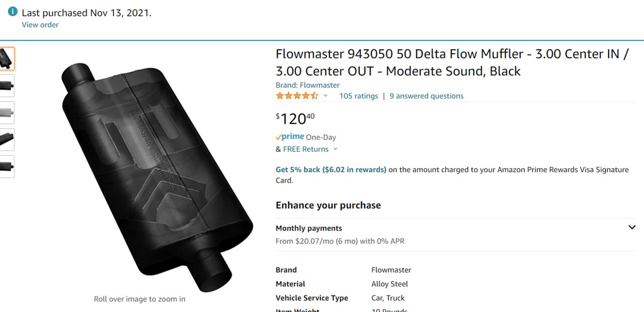Select the fifth muffler thumbnail
The width and height of the screenshot is (644, 312).
(7, 167)
